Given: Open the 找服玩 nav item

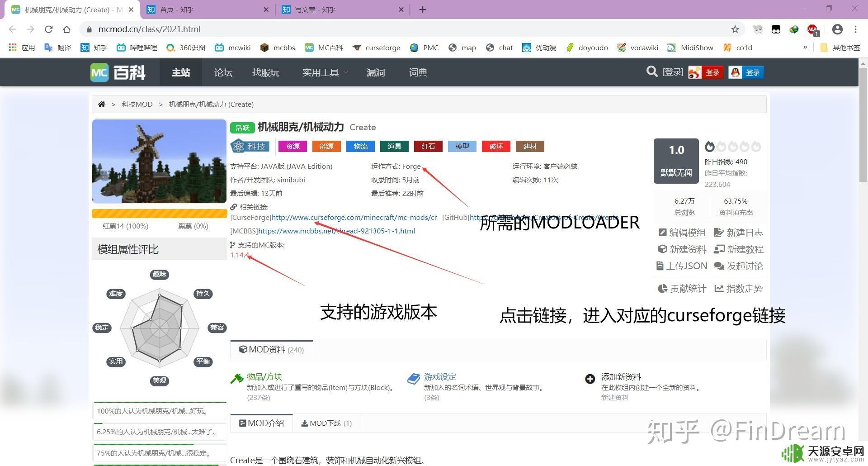Looking at the screenshot, I should [266, 72].
